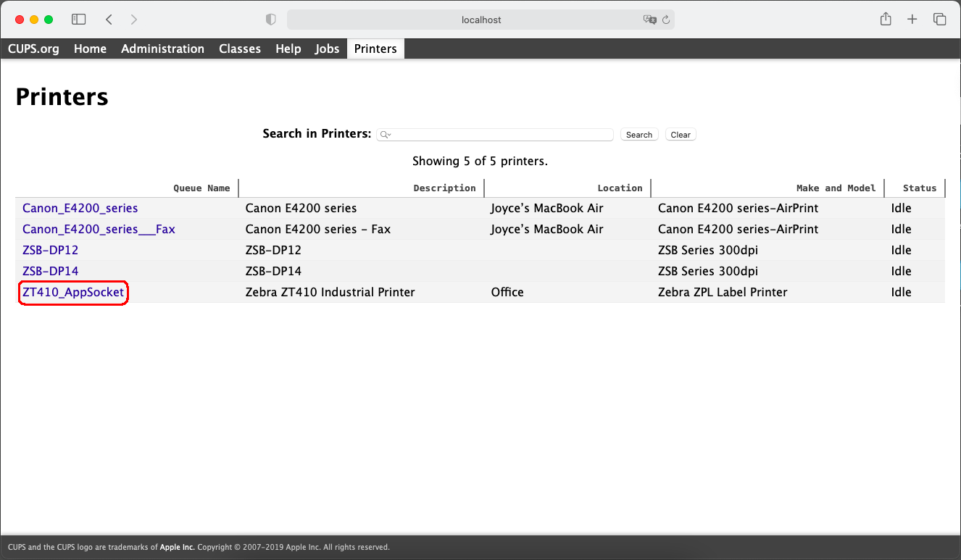Click the Share icon
The height and width of the screenshot is (560, 961).
pos(885,20)
